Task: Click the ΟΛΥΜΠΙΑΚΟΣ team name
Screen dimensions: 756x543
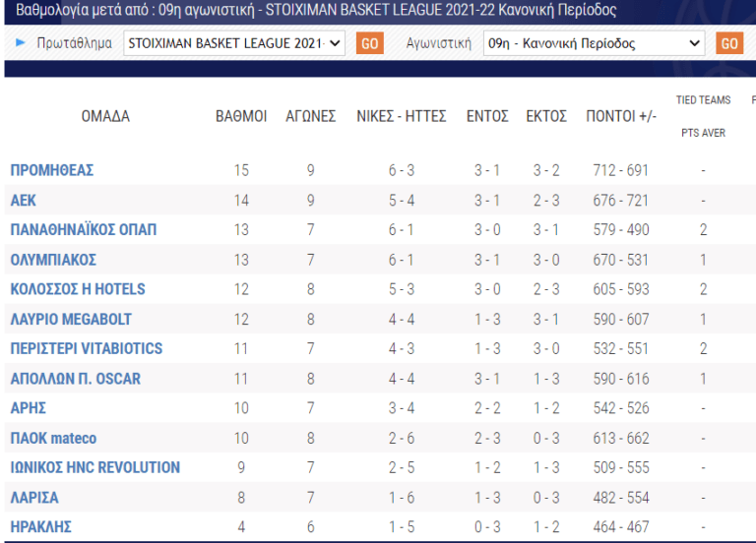Action: pyautogui.click(x=53, y=260)
